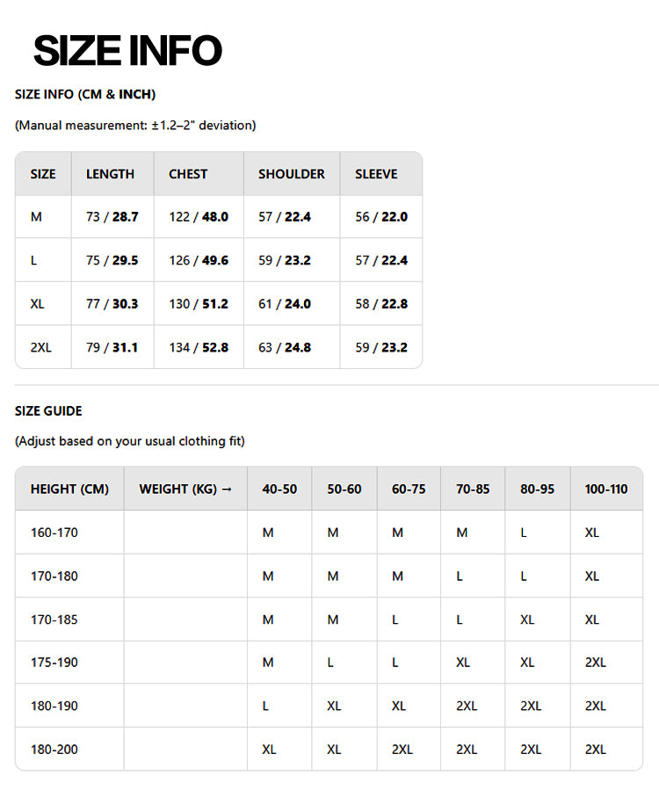The width and height of the screenshot is (659, 812).
Task: Select sleeve value 57 / 22.4
Action: [381, 260]
